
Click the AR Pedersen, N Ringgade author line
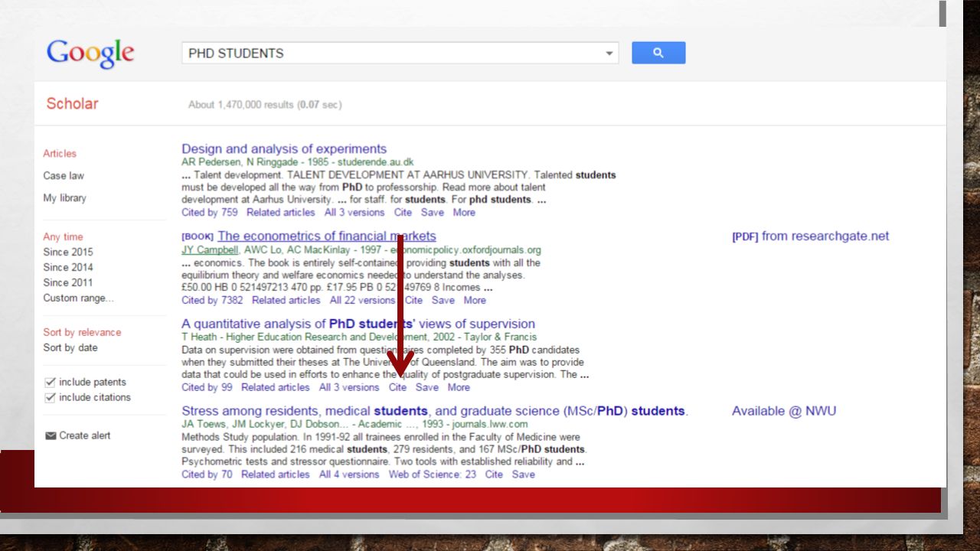[x=298, y=162]
